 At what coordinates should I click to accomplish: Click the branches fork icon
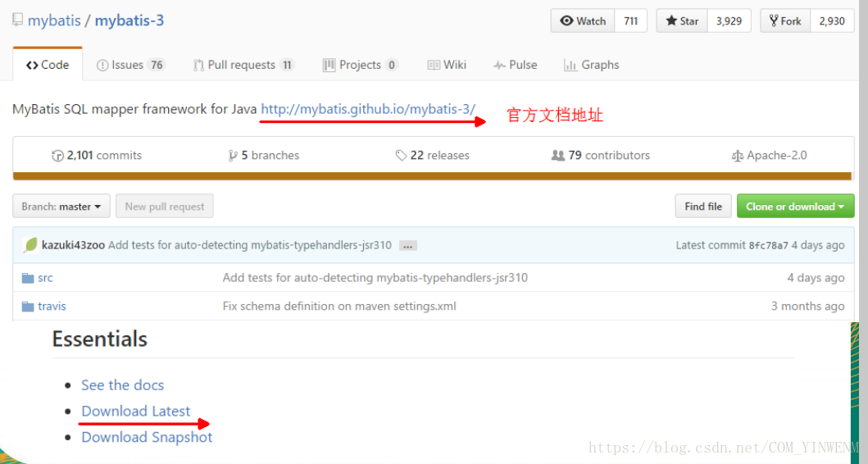[233, 156]
